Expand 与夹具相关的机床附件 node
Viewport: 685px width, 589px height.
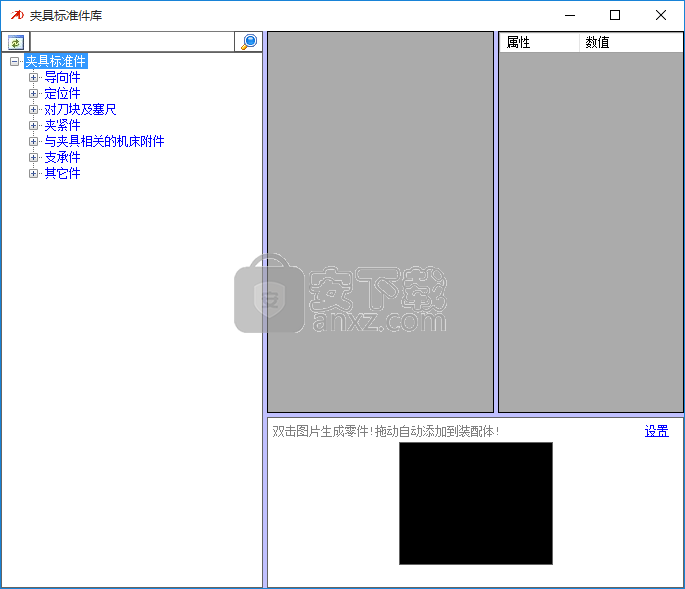[x=33, y=142]
